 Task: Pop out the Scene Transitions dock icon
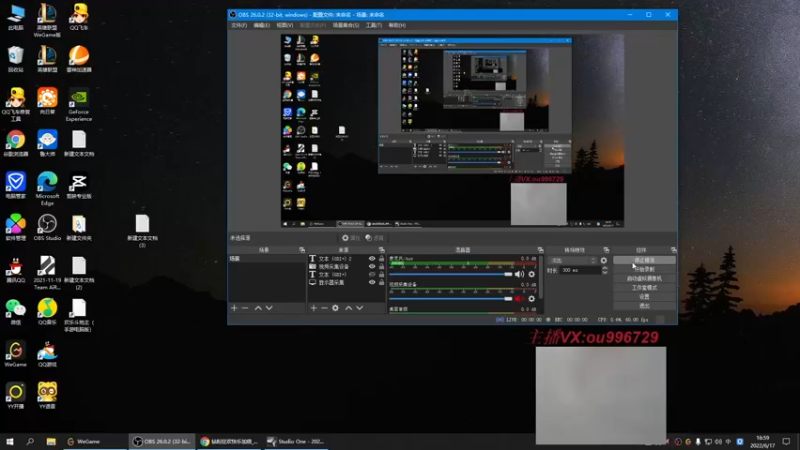pos(606,250)
